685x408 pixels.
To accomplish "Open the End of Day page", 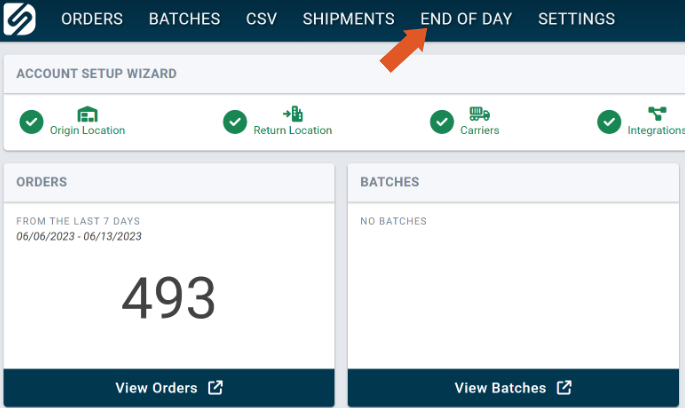I will (466, 19).
